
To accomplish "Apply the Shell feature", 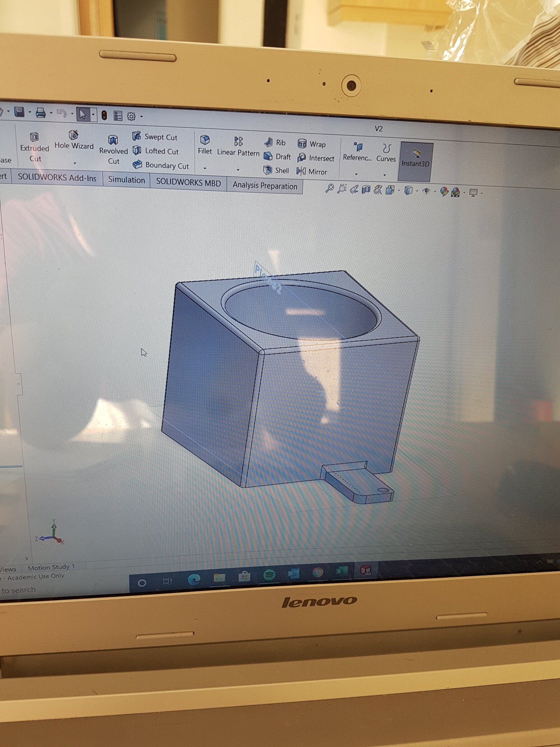I will point(277,170).
